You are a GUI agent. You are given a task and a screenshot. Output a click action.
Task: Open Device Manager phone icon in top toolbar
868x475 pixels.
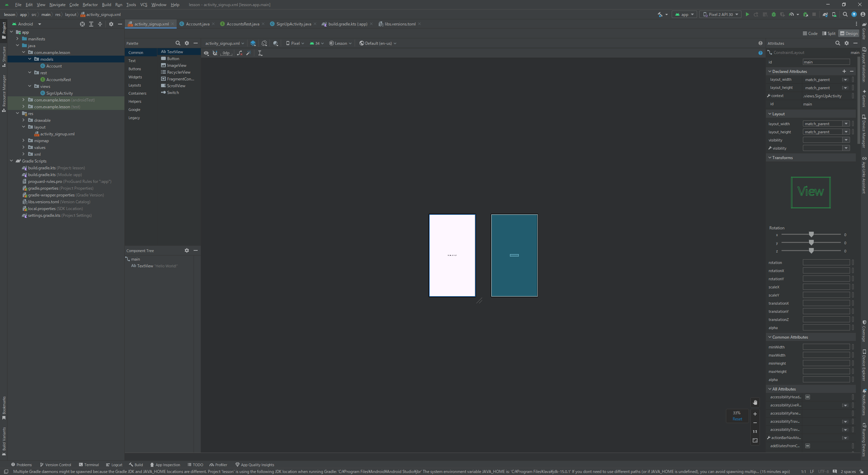tap(834, 15)
